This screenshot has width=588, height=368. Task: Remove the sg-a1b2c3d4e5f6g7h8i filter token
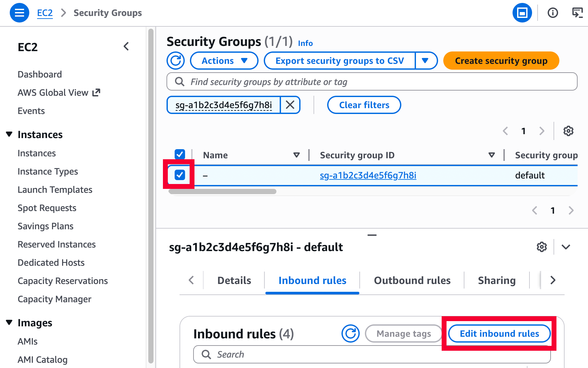coord(290,105)
